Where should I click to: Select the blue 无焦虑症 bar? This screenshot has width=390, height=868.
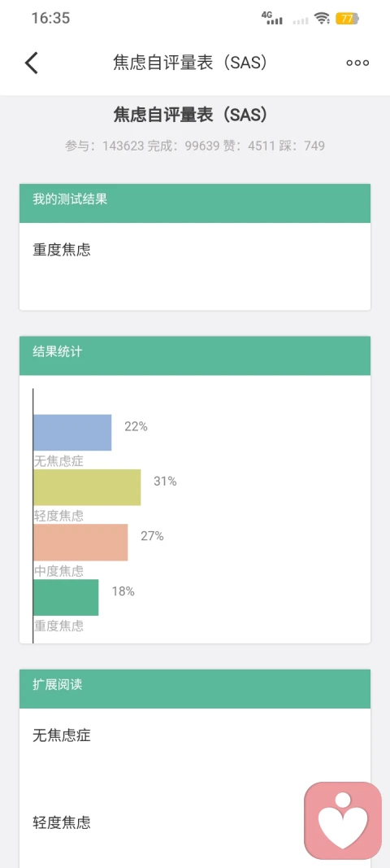[x=72, y=432]
